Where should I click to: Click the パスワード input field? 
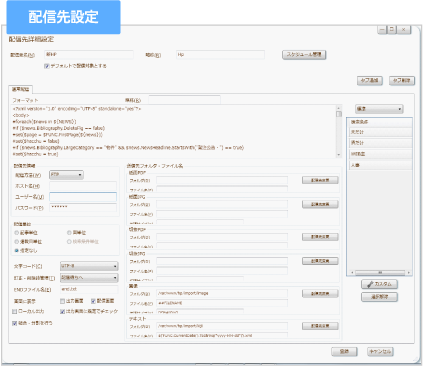click(83, 208)
